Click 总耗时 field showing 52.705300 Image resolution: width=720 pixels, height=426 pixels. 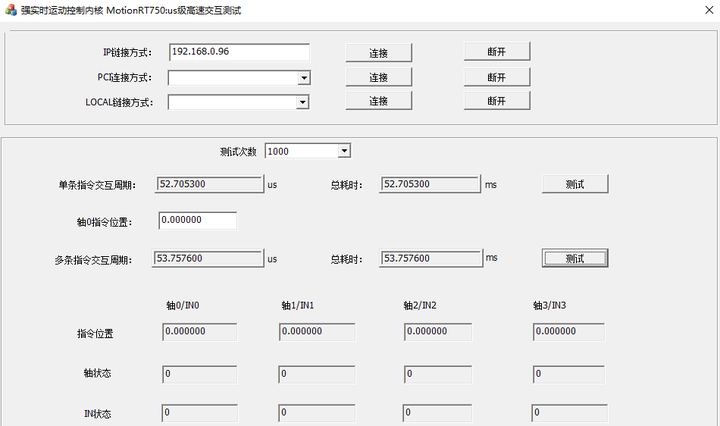click(x=430, y=184)
